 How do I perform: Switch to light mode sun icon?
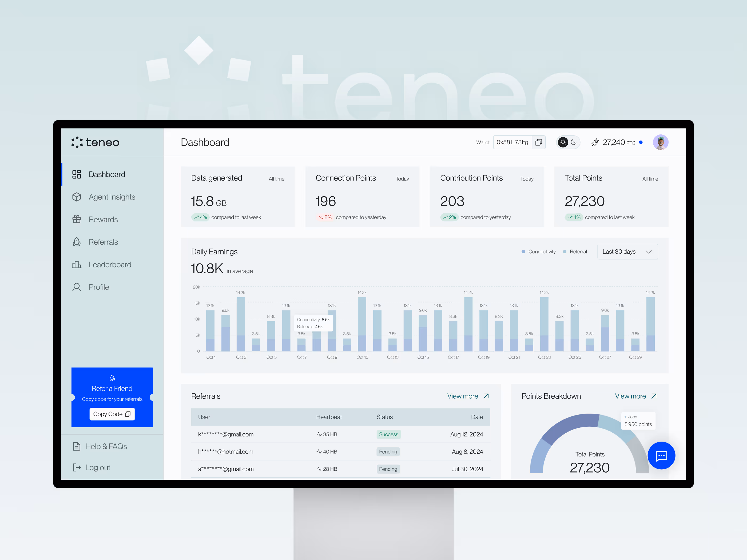(563, 142)
